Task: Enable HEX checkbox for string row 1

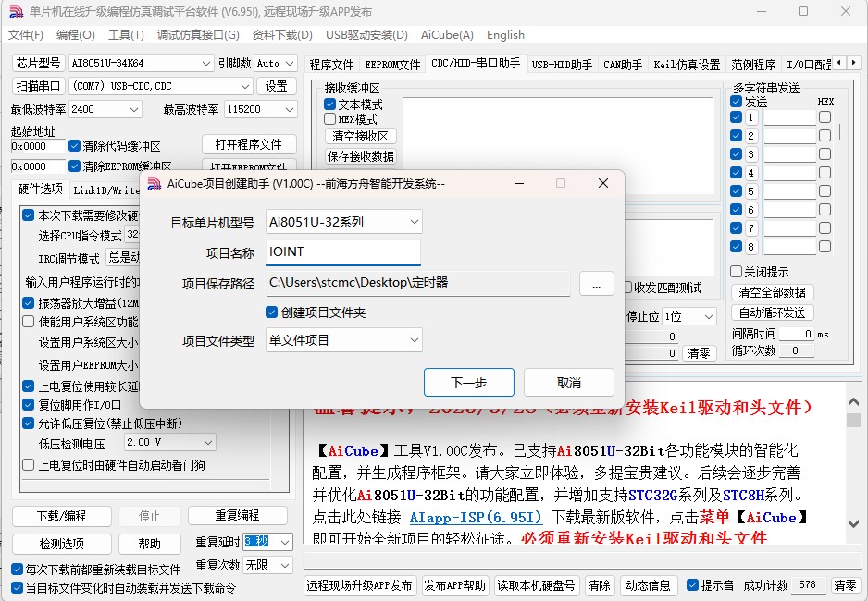Action: (x=825, y=117)
